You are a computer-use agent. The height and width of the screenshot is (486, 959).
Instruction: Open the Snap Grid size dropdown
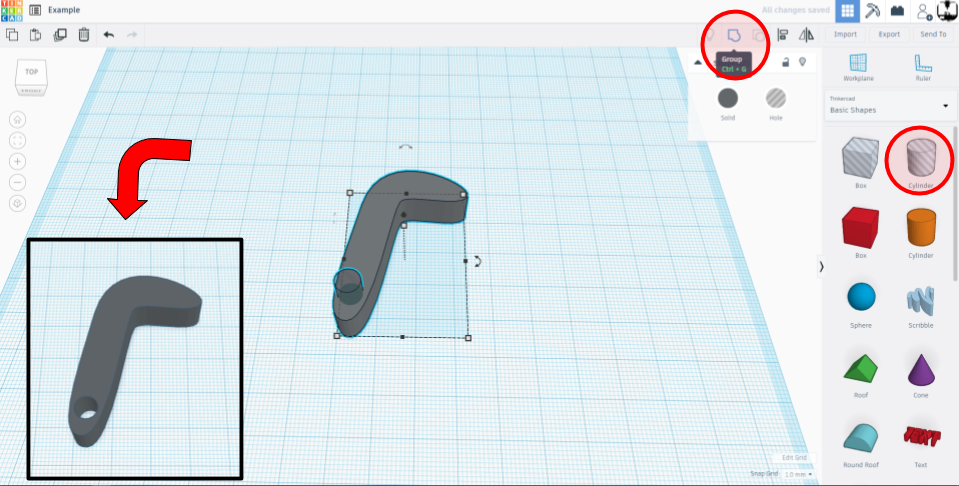[x=797, y=474]
